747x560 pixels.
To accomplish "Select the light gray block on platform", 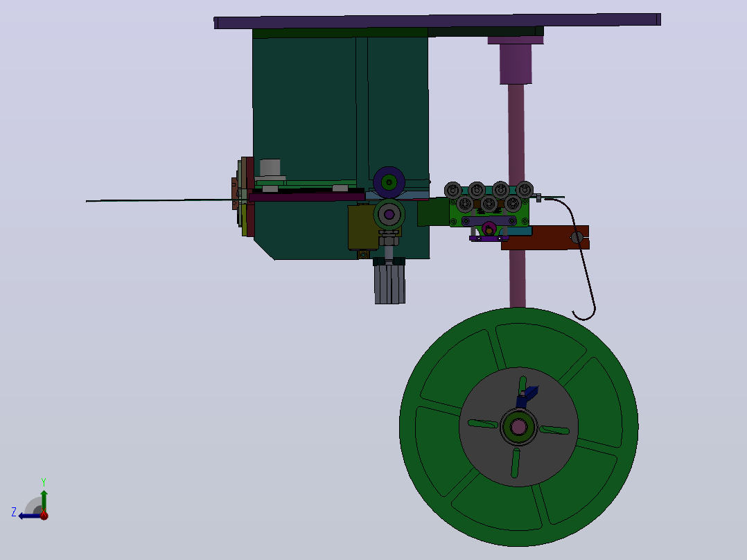I will pyautogui.click(x=270, y=168).
